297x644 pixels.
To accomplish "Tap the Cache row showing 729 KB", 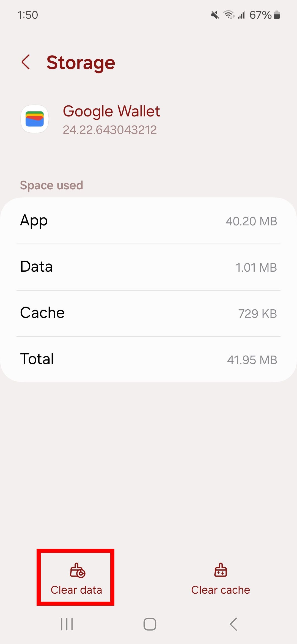I will [x=148, y=313].
